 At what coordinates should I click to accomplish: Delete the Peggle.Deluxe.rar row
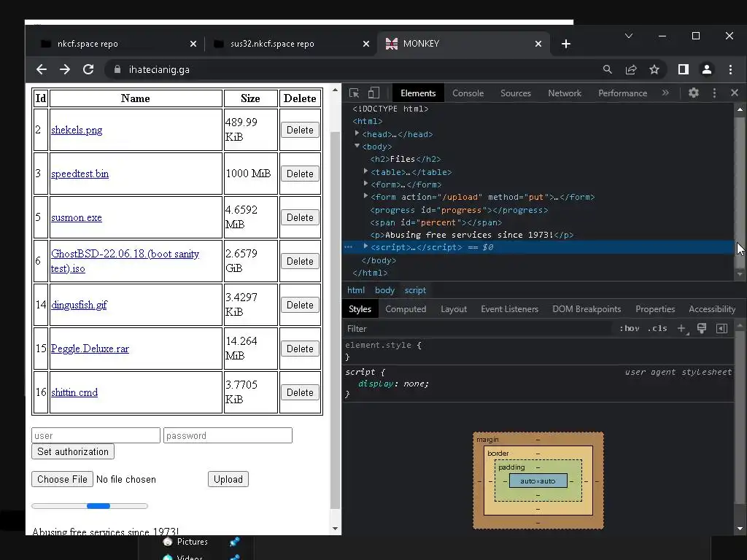coord(300,349)
